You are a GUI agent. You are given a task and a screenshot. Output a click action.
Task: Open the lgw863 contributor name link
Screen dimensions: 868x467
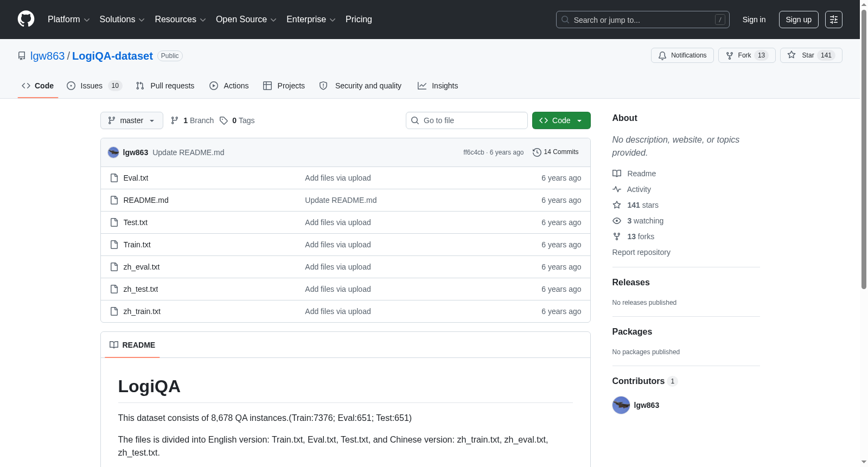[x=647, y=405]
